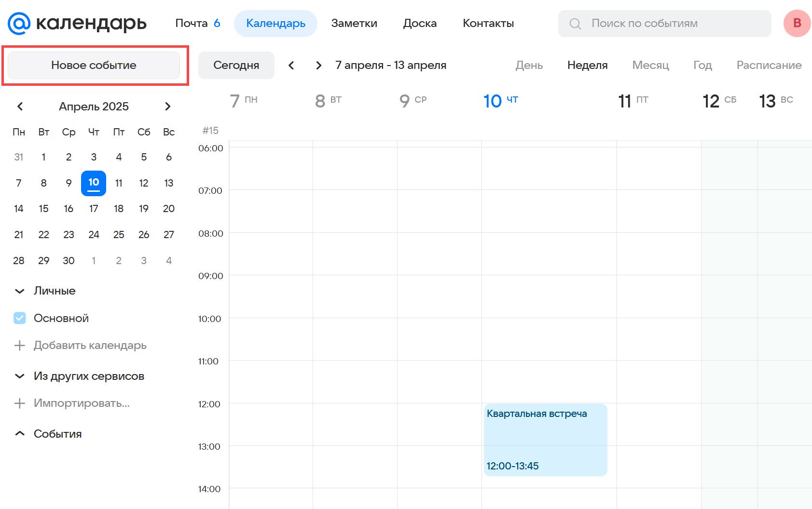Click the event search field
The image size is (812, 509).
[x=664, y=23]
